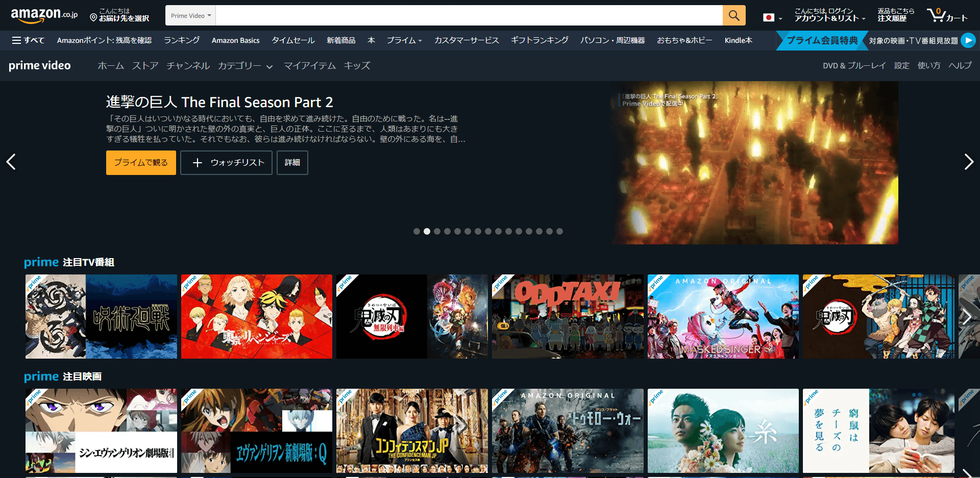Check Amazonポイント残高 link

click(104, 40)
